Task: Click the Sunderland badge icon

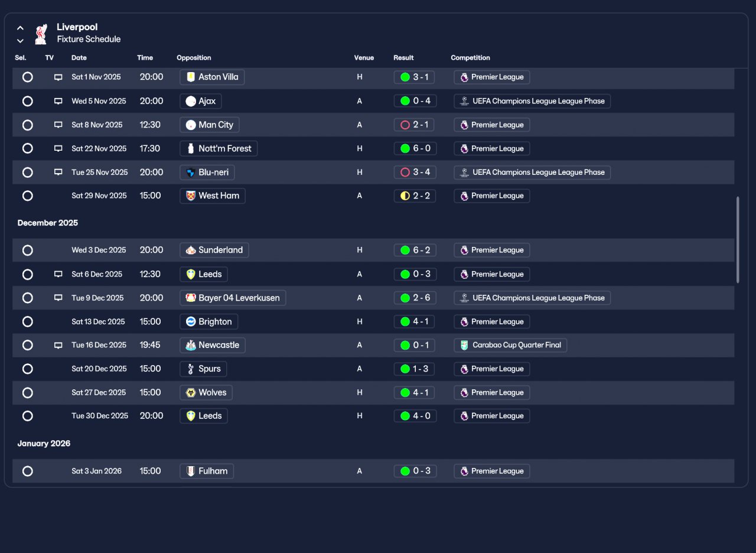Action: click(190, 250)
